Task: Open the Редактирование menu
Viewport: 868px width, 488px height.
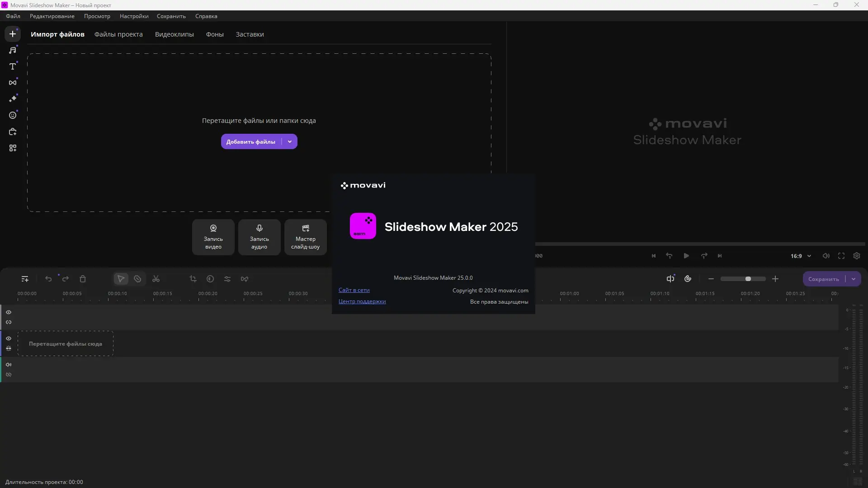Action: tap(52, 16)
